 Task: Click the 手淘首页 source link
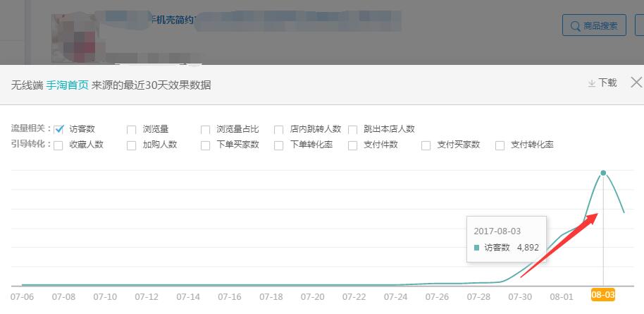[x=68, y=85]
